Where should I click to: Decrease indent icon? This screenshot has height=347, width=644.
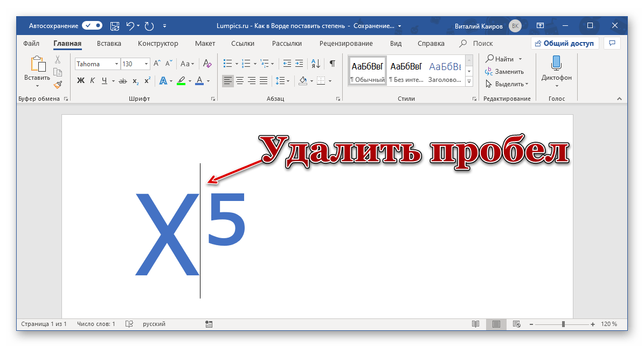287,64
